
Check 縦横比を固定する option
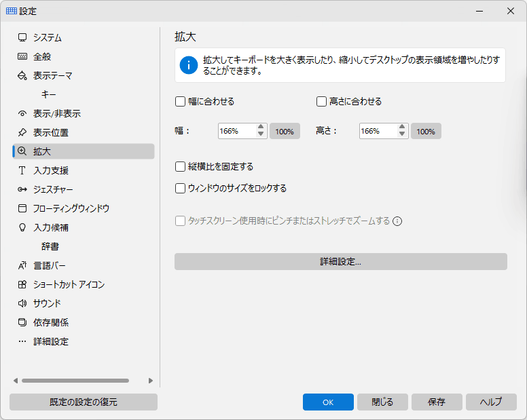(x=180, y=166)
